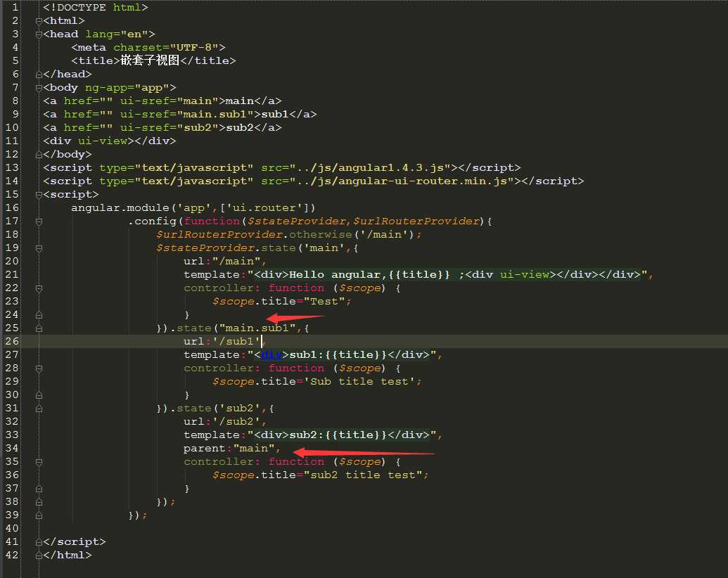Click the "sub2 title test" string
This screenshot has width=728, height=578.
pyautogui.click(x=363, y=475)
